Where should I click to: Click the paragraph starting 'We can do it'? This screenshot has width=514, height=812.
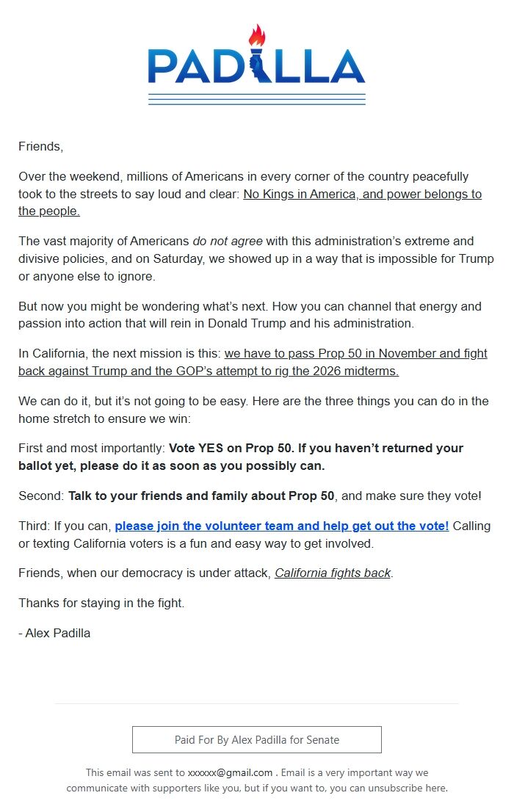[250, 410]
